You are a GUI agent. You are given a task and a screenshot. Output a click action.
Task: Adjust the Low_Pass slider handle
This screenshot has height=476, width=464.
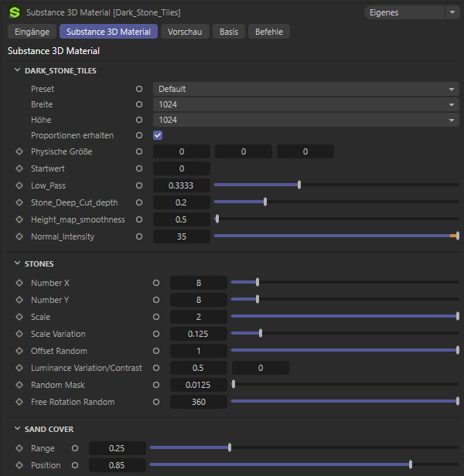[299, 185]
